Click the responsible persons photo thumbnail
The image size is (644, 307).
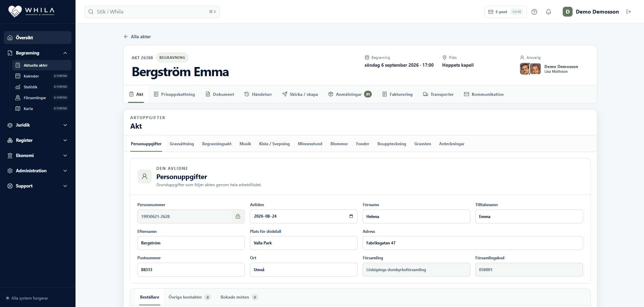coord(530,69)
